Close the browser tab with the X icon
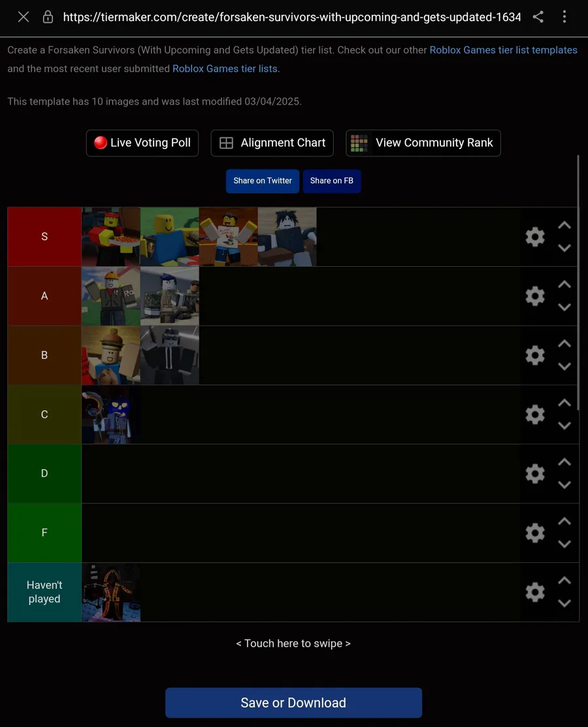The image size is (588, 727). click(x=23, y=17)
